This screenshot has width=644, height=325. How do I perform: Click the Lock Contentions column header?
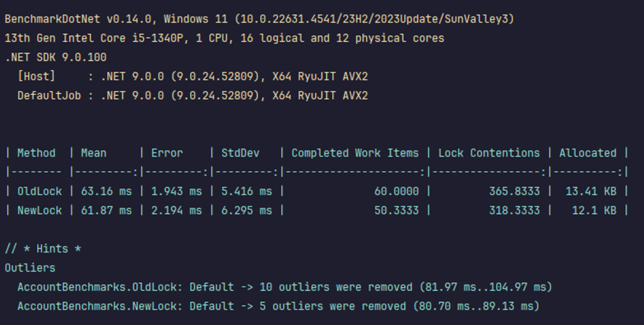(489, 153)
